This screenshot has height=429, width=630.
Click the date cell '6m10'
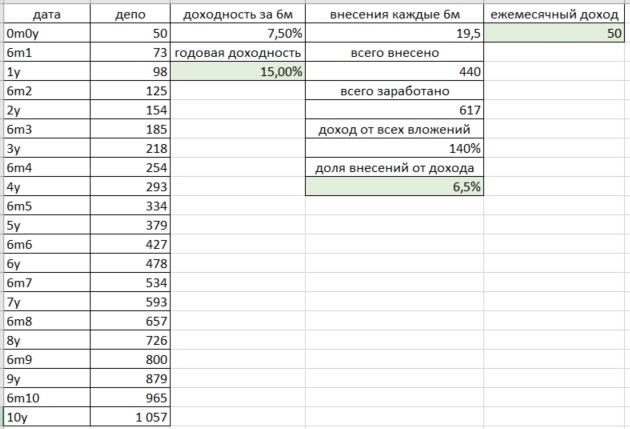point(47,398)
